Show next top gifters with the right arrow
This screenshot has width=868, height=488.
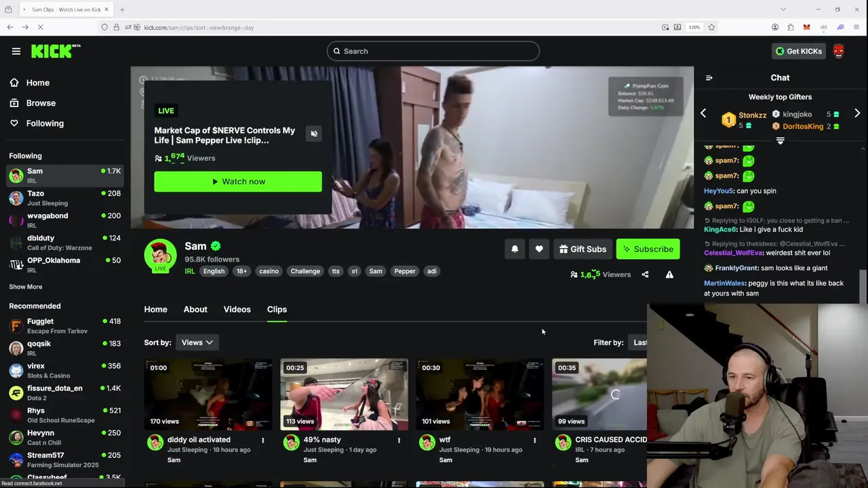pyautogui.click(x=857, y=113)
